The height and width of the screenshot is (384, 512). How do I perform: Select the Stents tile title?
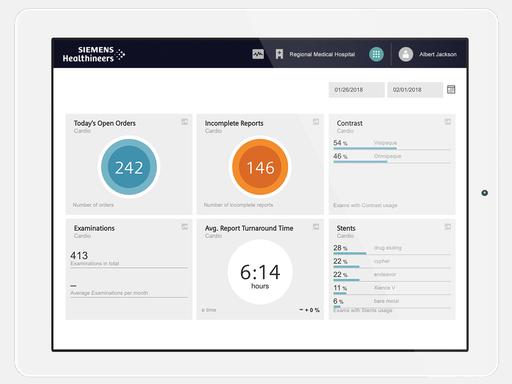346,228
